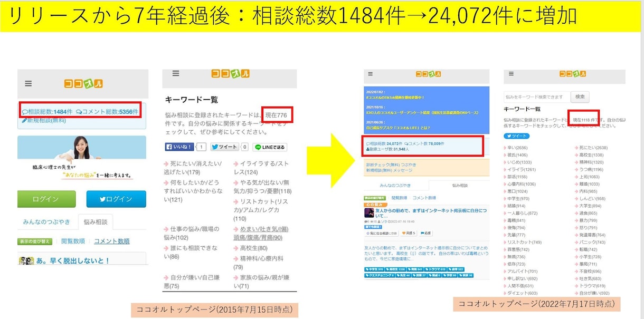Screen dimensions: 644x319
Task: Open keyword 何をしたいか/どうすればいいかわからない(121)
Action: coord(193,191)
